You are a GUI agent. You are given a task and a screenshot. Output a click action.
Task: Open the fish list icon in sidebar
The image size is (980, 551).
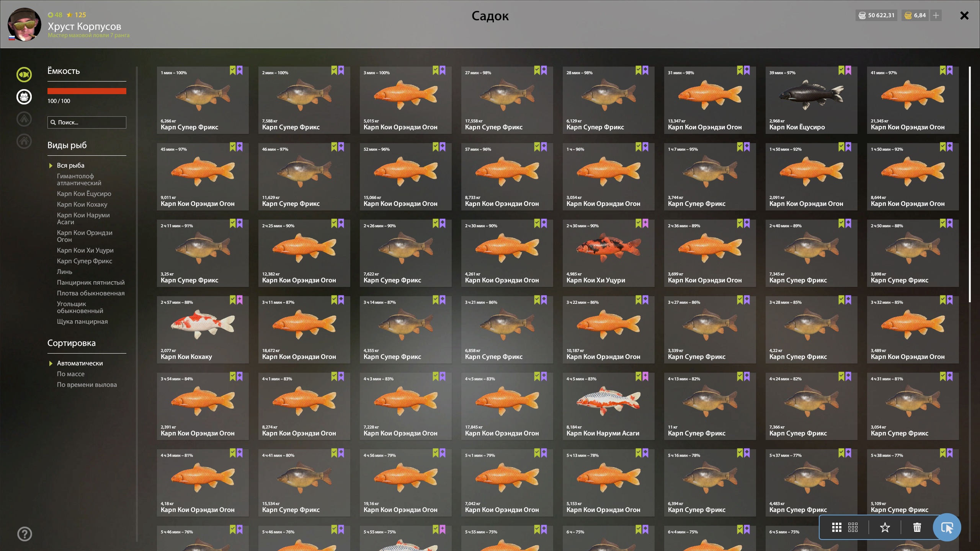coord(24,75)
